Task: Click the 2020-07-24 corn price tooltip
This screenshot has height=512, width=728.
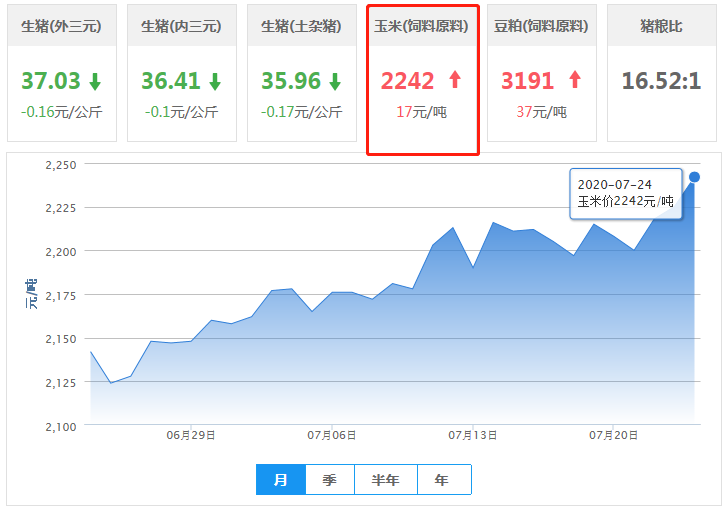Action: (625, 193)
